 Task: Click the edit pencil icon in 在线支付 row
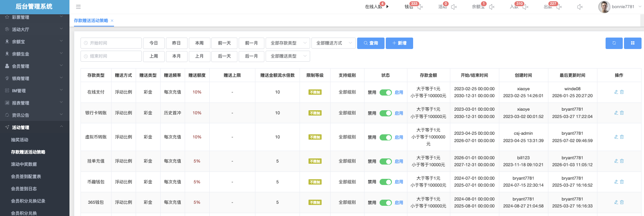pyautogui.click(x=616, y=92)
